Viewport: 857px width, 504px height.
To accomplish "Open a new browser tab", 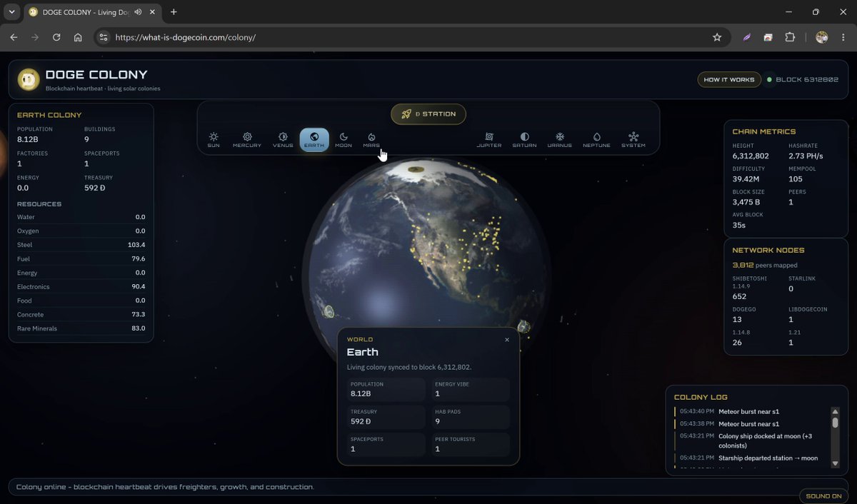I will click(174, 12).
